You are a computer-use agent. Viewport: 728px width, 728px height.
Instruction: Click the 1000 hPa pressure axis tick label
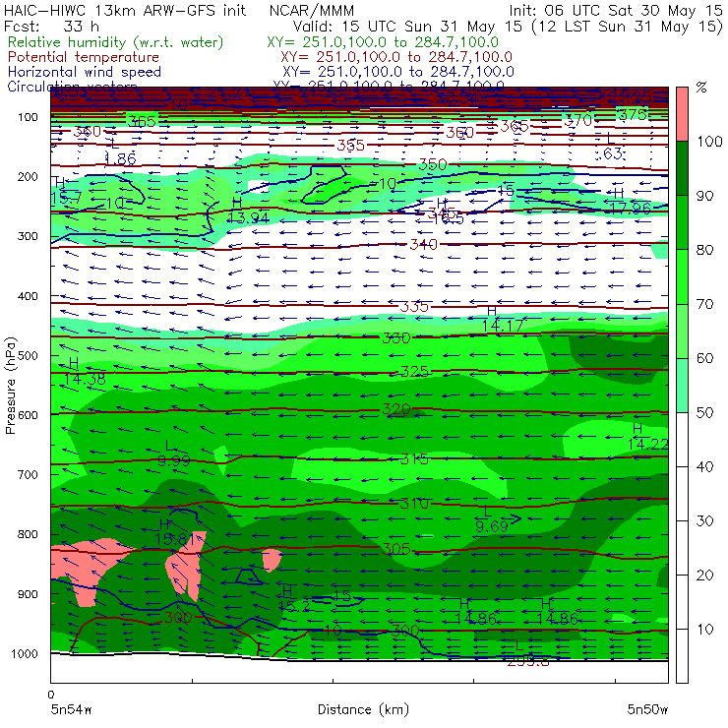click(25, 653)
